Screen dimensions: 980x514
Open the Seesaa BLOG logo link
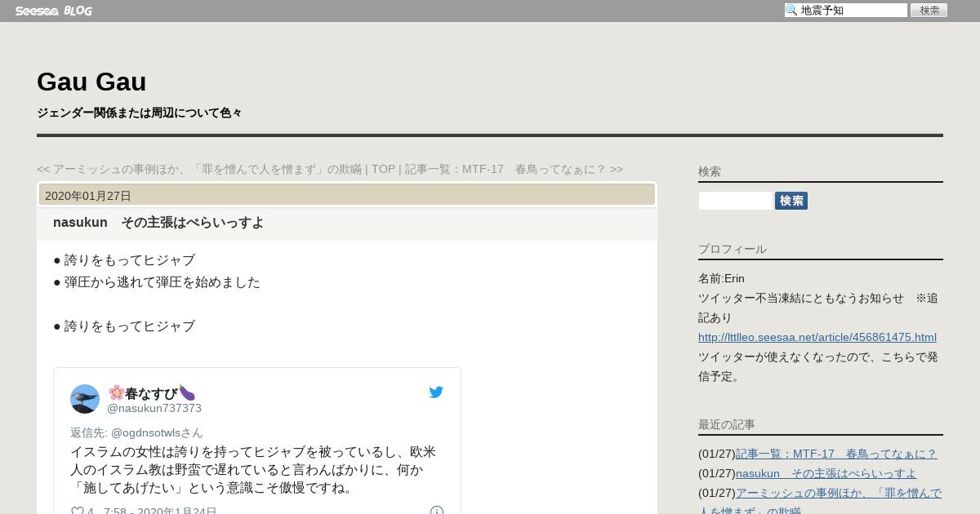(53, 11)
